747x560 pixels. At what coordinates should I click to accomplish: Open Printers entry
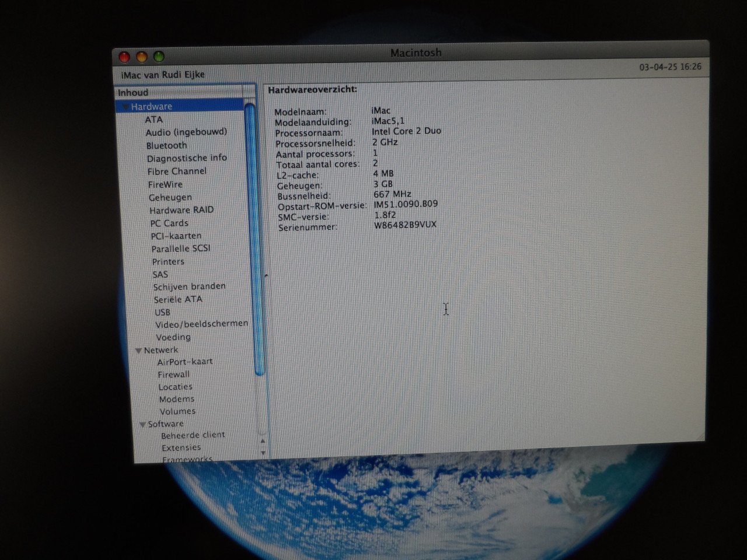(x=168, y=262)
